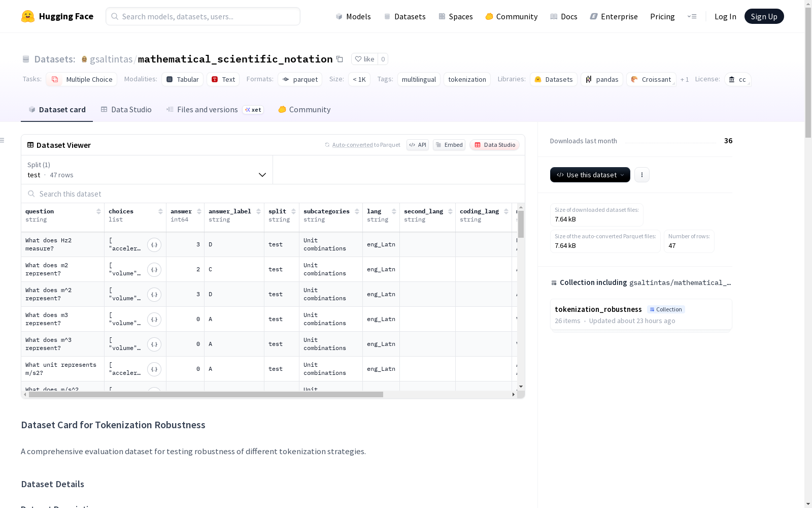Click the tokenization tag
The image size is (812, 508).
point(467,79)
